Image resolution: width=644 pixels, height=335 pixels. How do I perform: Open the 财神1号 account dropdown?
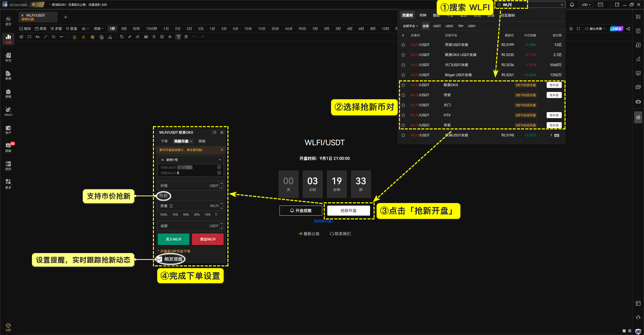[191, 160]
